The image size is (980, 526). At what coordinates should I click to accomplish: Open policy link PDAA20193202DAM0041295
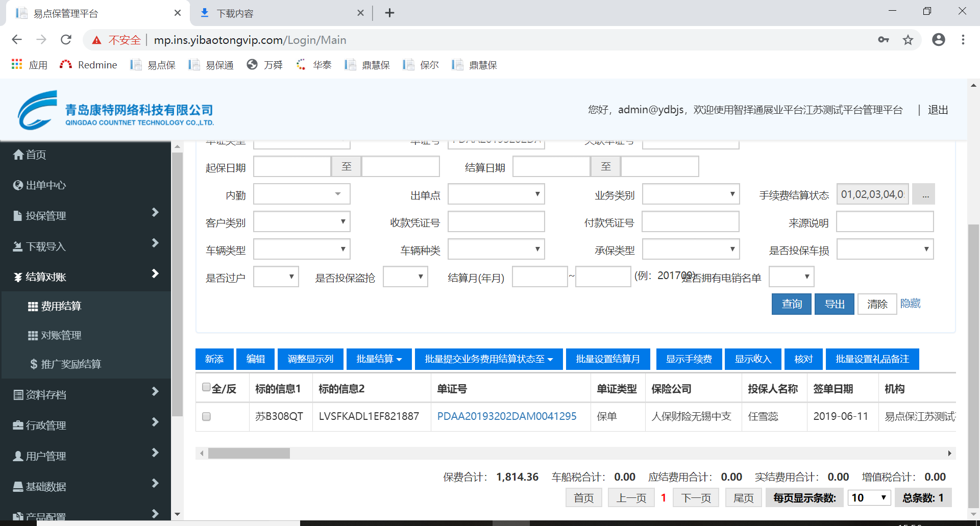pyautogui.click(x=506, y=416)
